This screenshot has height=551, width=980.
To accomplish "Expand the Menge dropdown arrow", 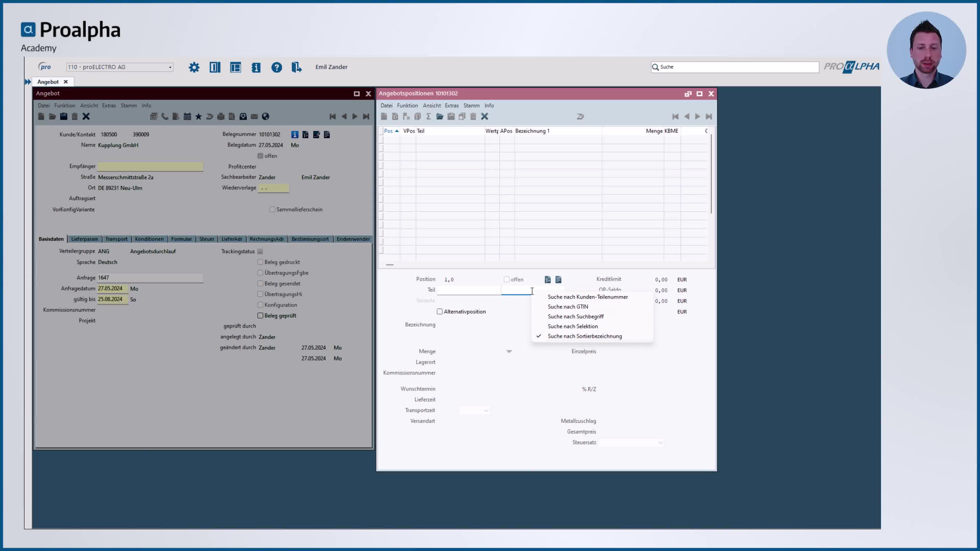I will click(x=509, y=351).
